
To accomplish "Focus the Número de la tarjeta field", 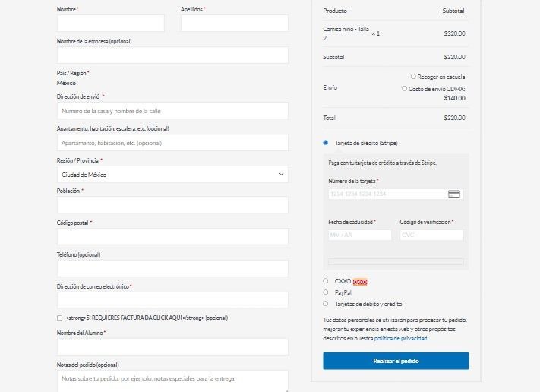I will pyautogui.click(x=387, y=194).
